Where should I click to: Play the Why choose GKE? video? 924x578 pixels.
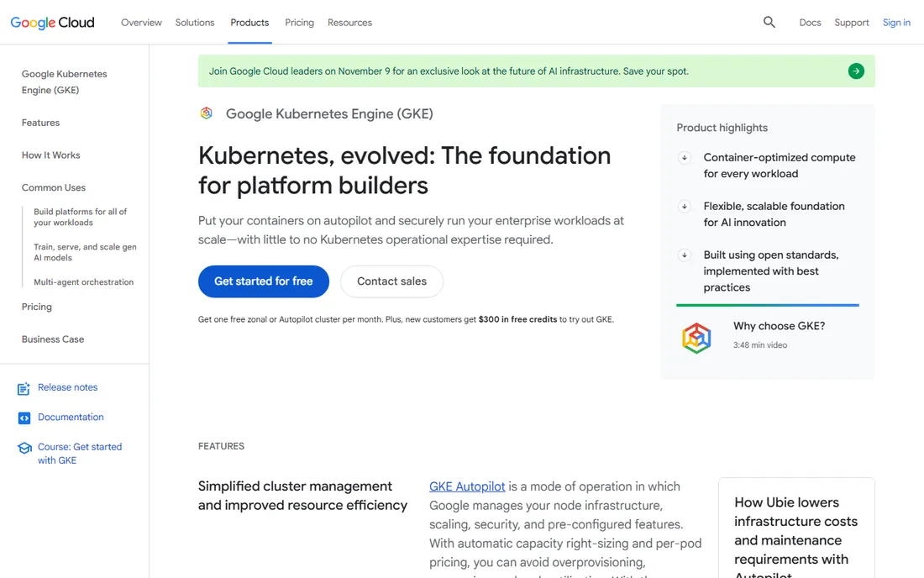pyautogui.click(x=779, y=326)
